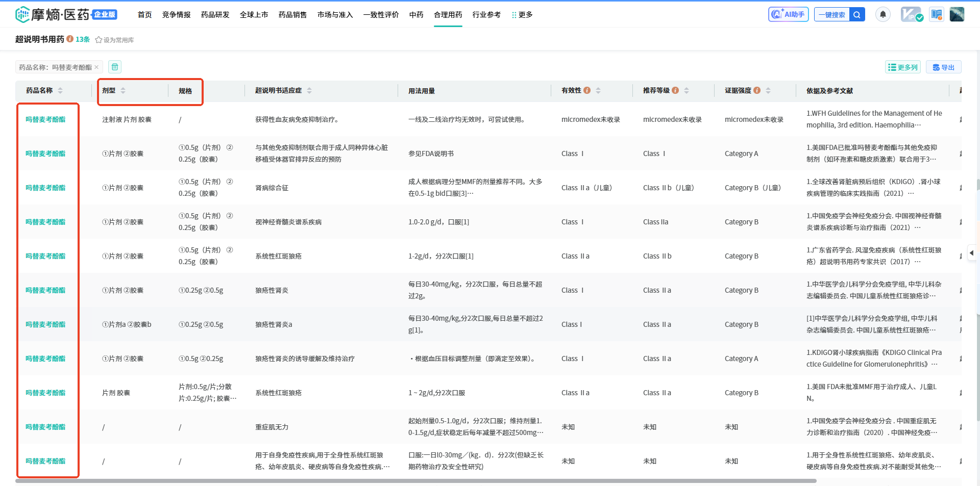Viewport: 980px width, 486px height.
Task: Click the star 设为常用库
Action: (x=114, y=40)
